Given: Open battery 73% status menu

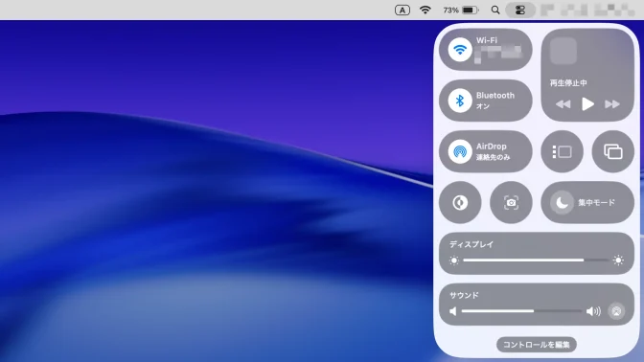Looking at the screenshot, I should coord(461,10).
